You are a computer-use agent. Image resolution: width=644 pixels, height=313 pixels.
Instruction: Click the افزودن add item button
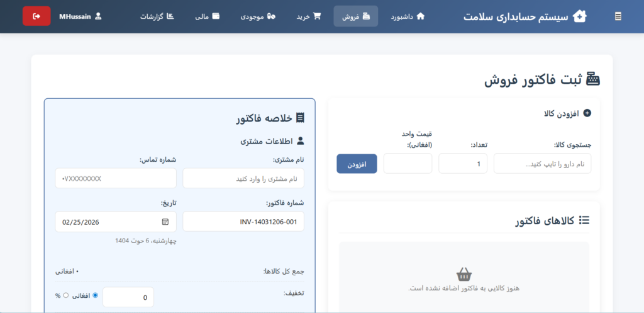tap(357, 164)
